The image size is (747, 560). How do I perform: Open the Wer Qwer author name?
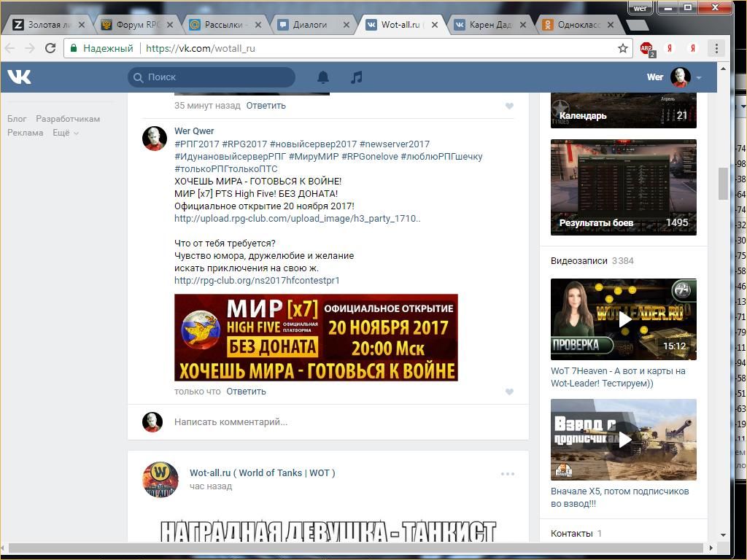coord(194,131)
